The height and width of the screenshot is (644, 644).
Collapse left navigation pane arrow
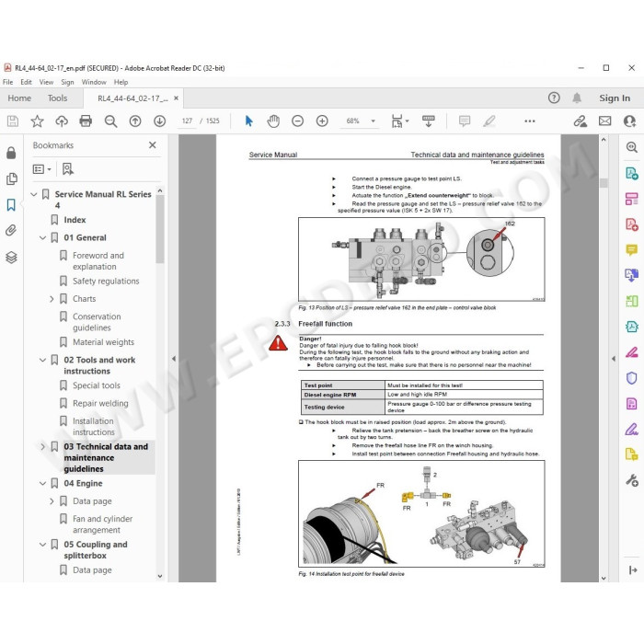(x=174, y=359)
